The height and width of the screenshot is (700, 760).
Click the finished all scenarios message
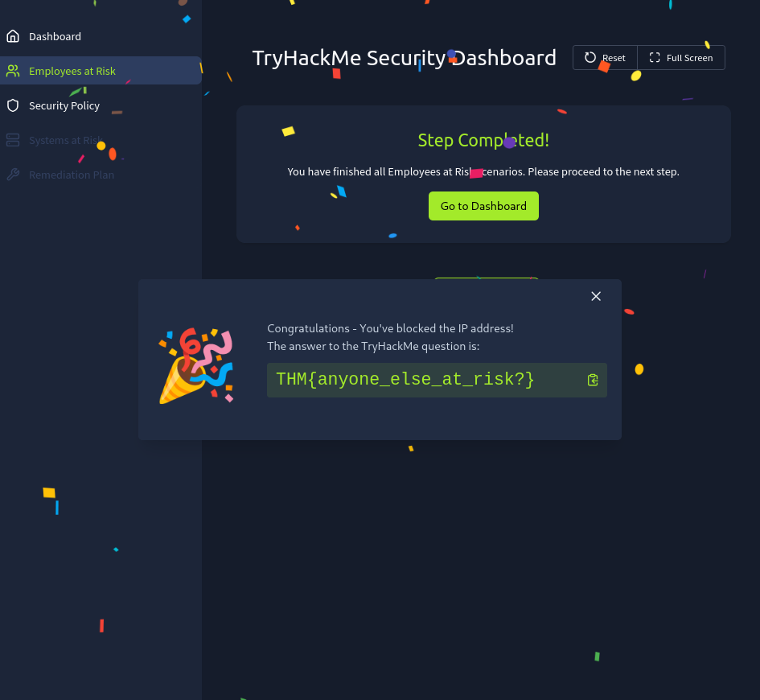(x=483, y=171)
